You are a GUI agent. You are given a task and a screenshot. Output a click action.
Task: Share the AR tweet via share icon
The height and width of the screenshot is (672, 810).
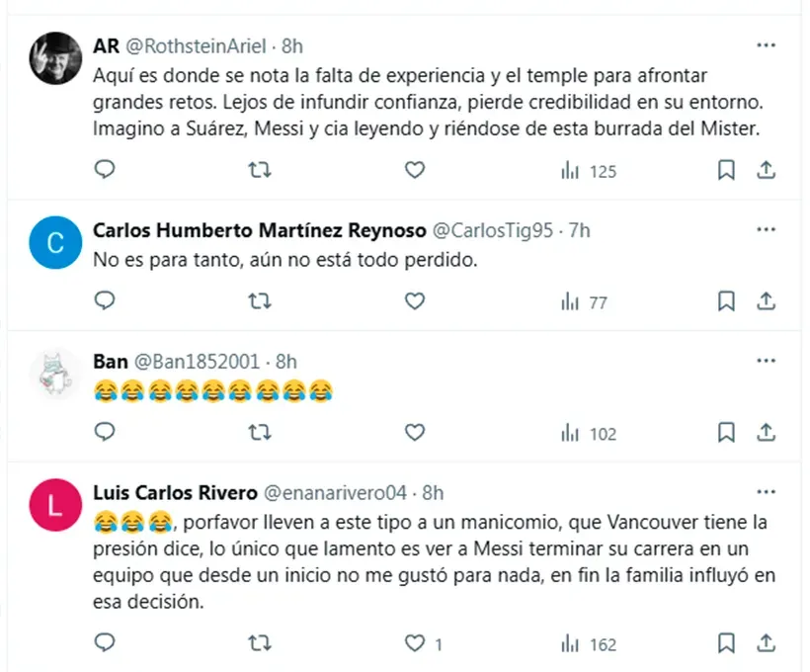[766, 170]
